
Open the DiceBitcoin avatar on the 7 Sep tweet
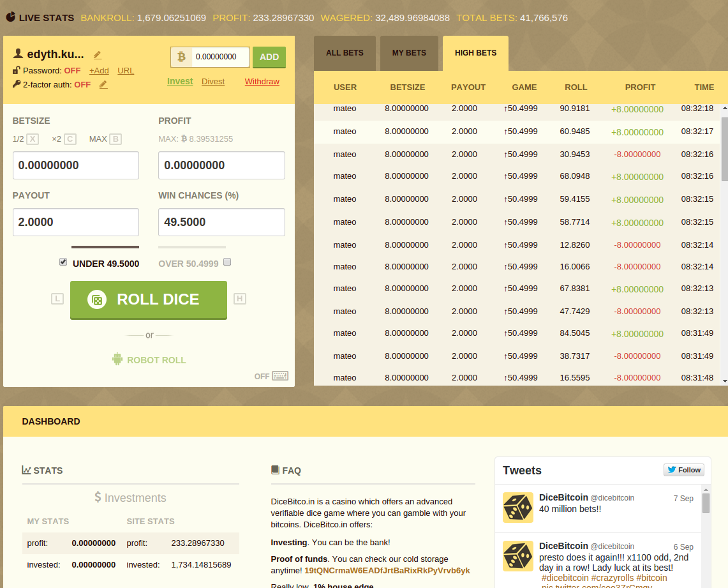[x=518, y=508]
